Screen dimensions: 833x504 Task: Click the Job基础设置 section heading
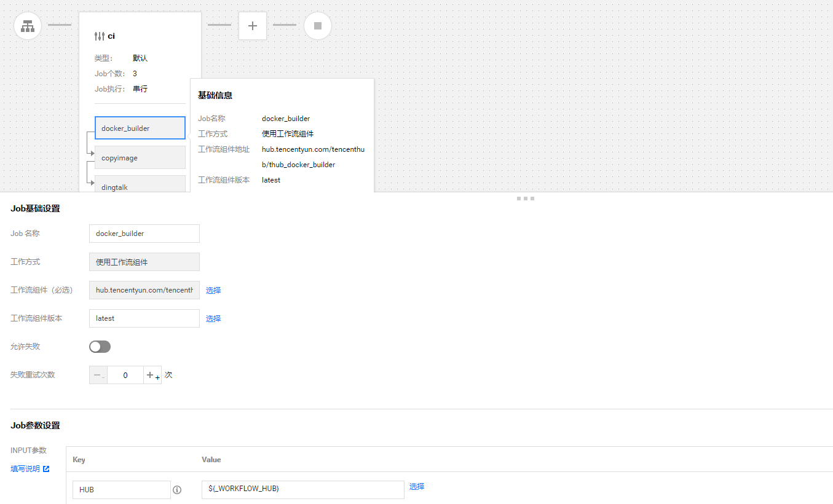35,208
